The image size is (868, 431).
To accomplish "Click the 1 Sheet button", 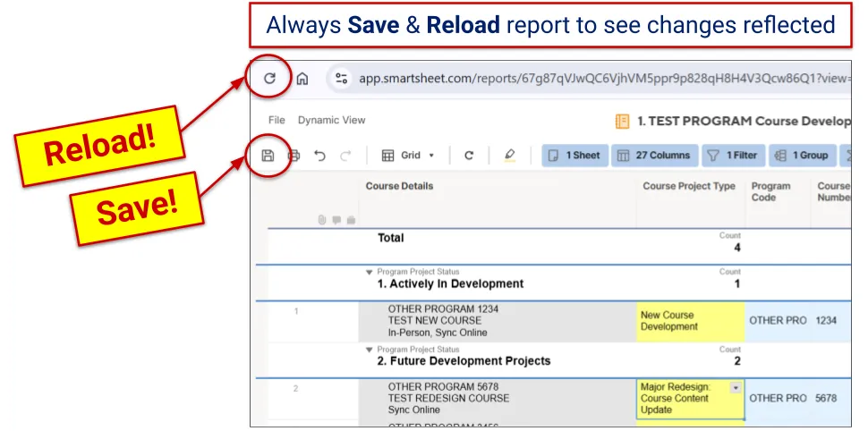I will click(575, 156).
